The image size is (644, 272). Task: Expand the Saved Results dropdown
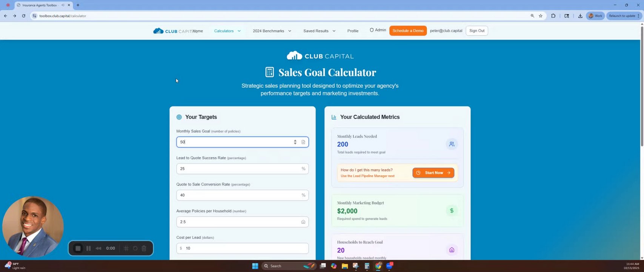pos(319,31)
